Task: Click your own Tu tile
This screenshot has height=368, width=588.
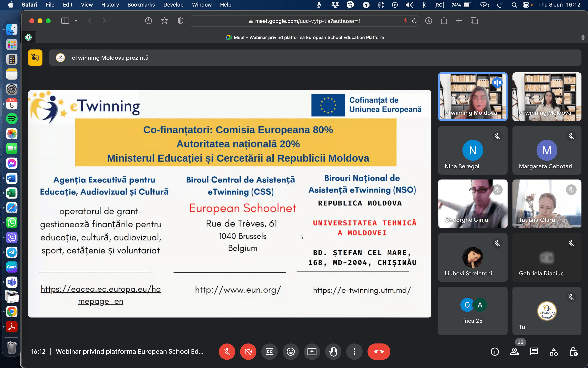Action: point(547,311)
